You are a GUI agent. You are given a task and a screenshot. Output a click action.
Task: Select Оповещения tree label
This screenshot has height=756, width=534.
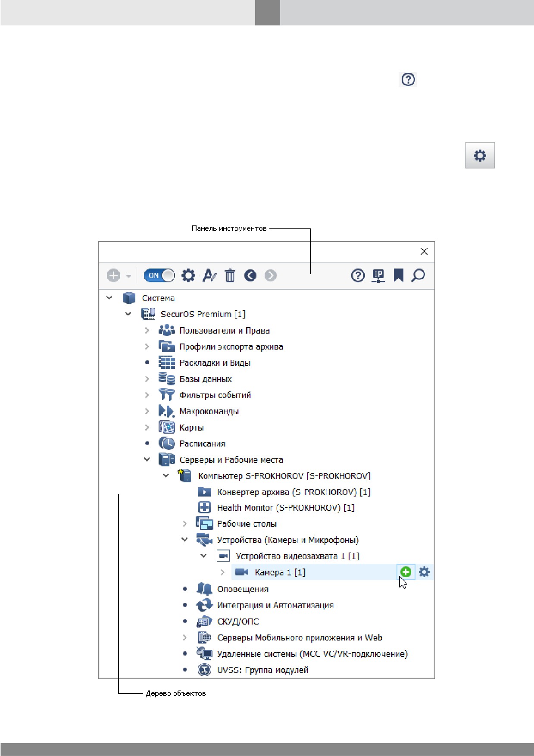(243, 589)
